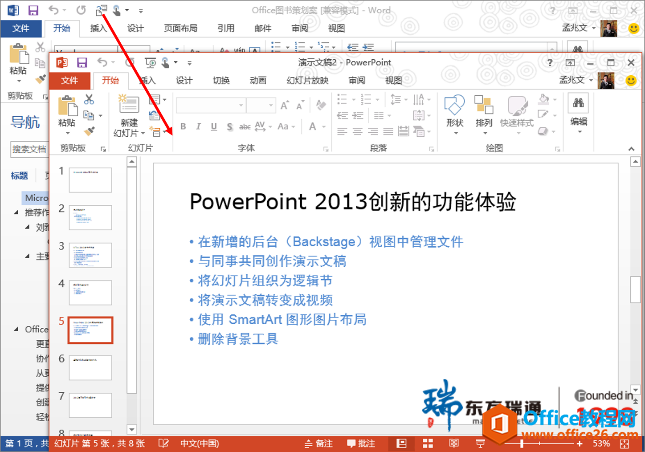Click the Find binoculars editing icon in PowerPoint
The width and height of the screenshot is (645, 452).
point(578,103)
